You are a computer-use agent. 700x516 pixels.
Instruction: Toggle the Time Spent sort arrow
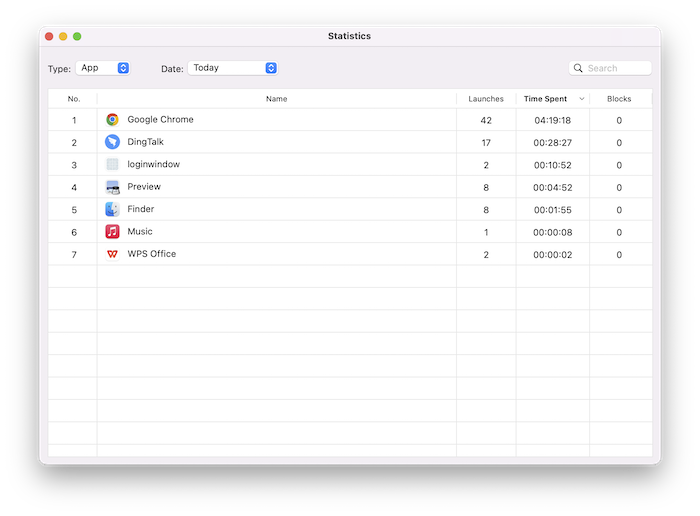(582, 99)
